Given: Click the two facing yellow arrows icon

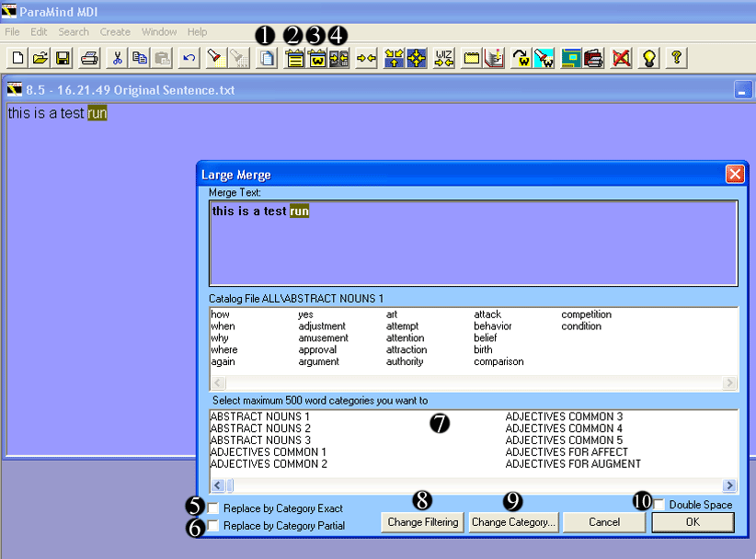Looking at the screenshot, I should (366, 58).
